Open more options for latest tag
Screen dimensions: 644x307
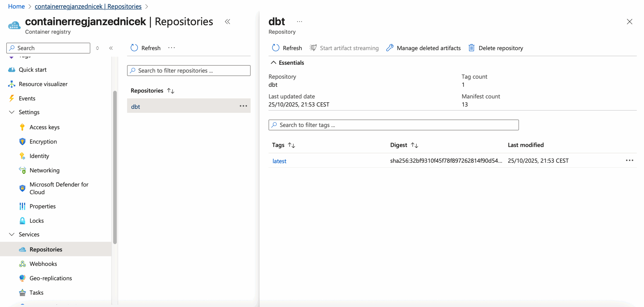point(629,160)
